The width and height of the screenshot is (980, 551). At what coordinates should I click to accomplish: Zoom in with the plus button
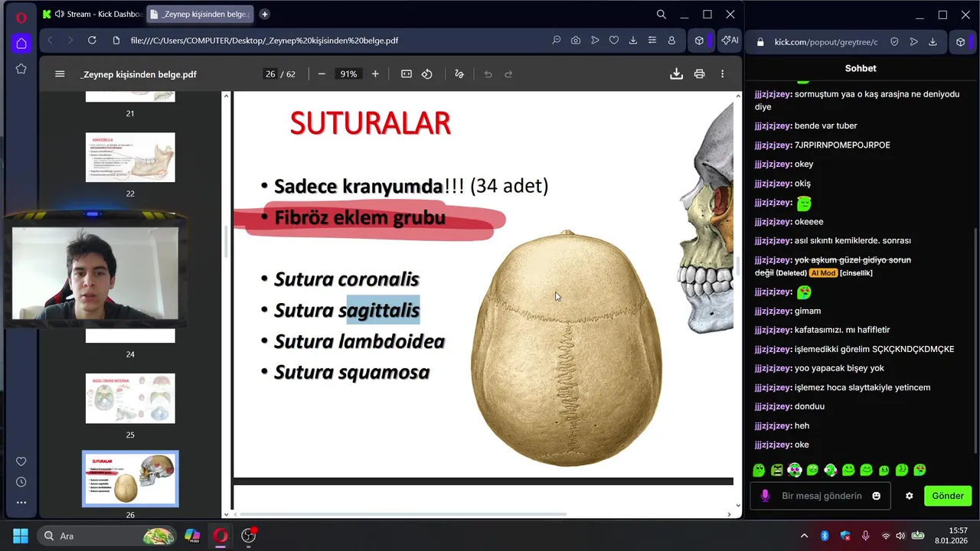pos(375,74)
